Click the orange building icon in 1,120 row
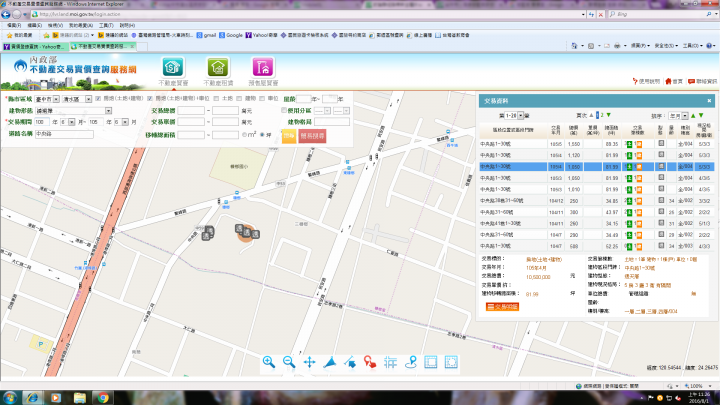The image size is (720, 405). pyautogui.click(x=639, y=156)
